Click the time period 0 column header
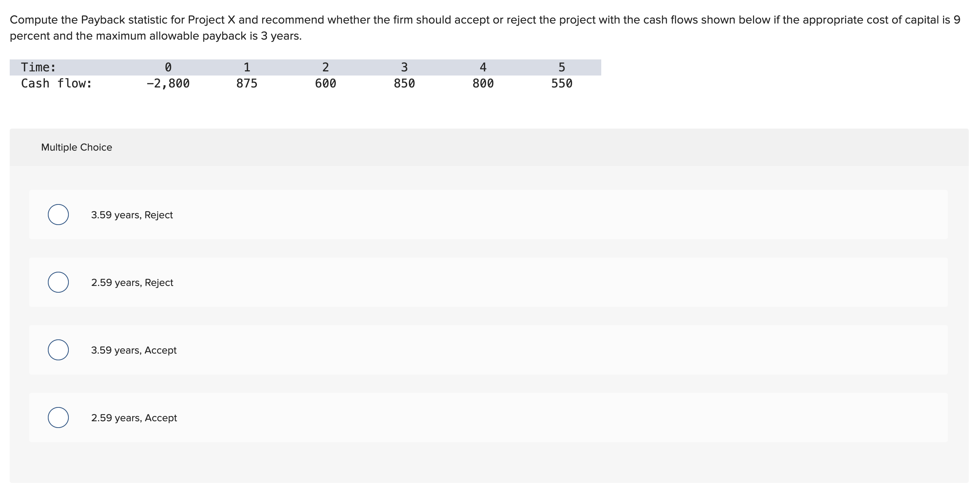The image size is (980, 496). pyautogui.click(x=168, y=67)
